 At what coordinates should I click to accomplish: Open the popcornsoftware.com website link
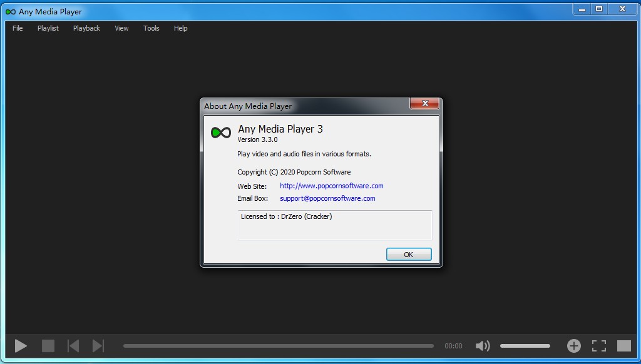[x=331, y=186]
